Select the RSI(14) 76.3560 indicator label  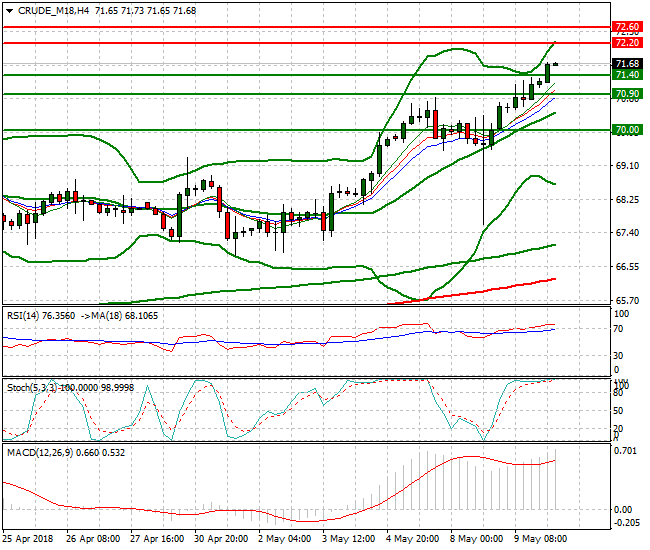[41, 316]
